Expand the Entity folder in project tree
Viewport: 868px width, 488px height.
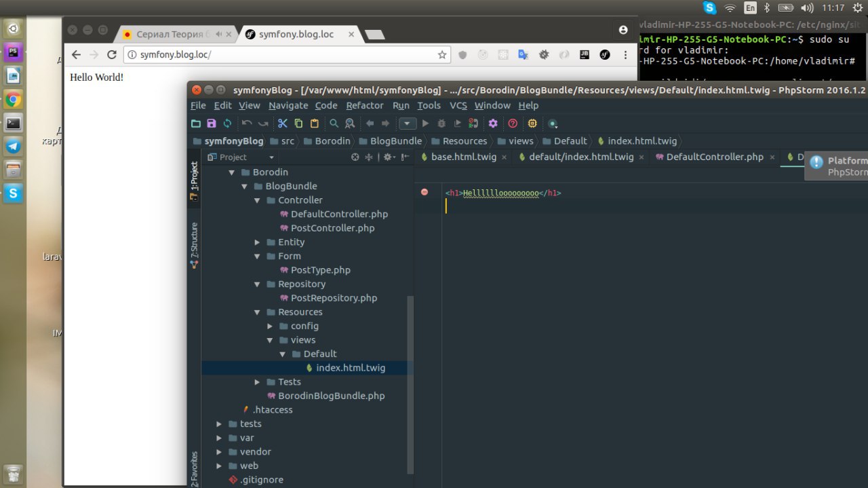click(x=257, y=242)
